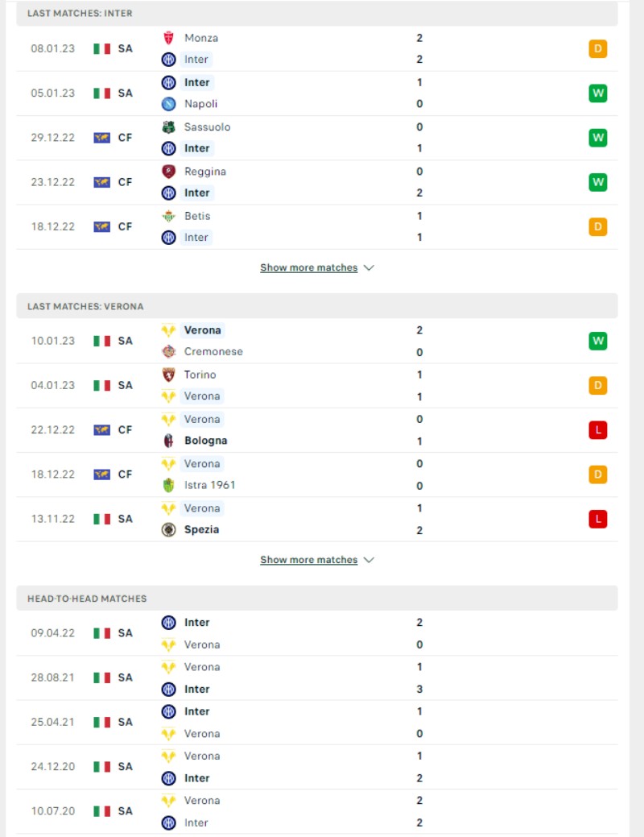Click the Napoli club logo
This screenshot has height=837, width=644.
pyautogui.click(x=168, y=104)
